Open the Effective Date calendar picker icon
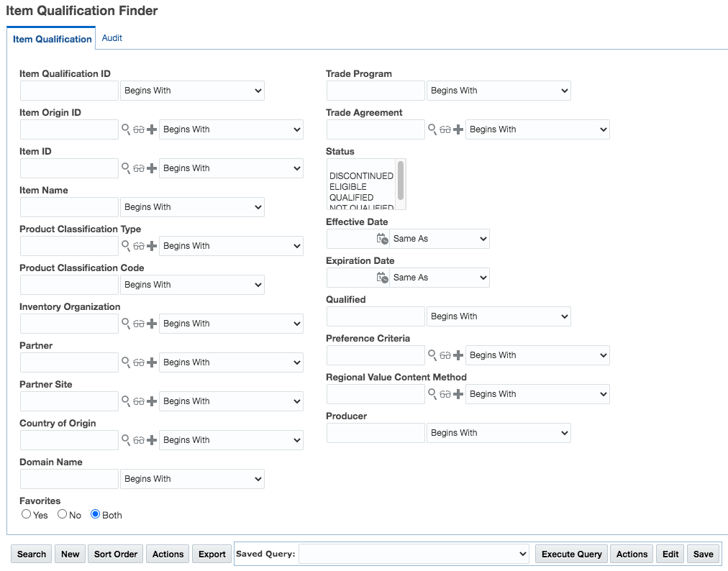Viewport: 728px width, 571px height. (382, 239)
